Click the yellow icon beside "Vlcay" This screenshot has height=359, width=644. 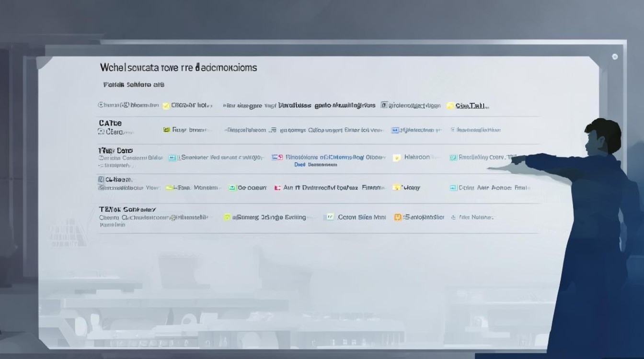[x=396, y=188]
